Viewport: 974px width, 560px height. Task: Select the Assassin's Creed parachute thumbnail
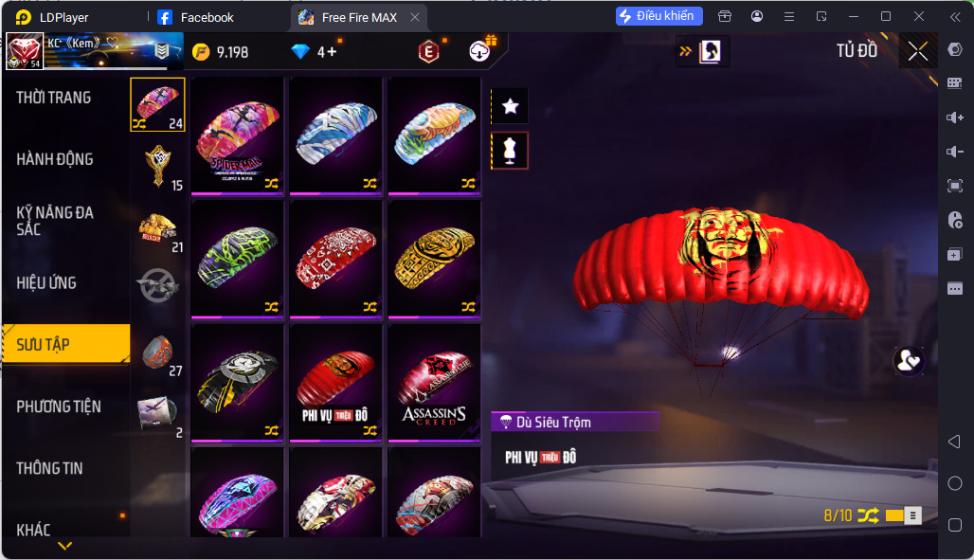click(x=434, y=383)
